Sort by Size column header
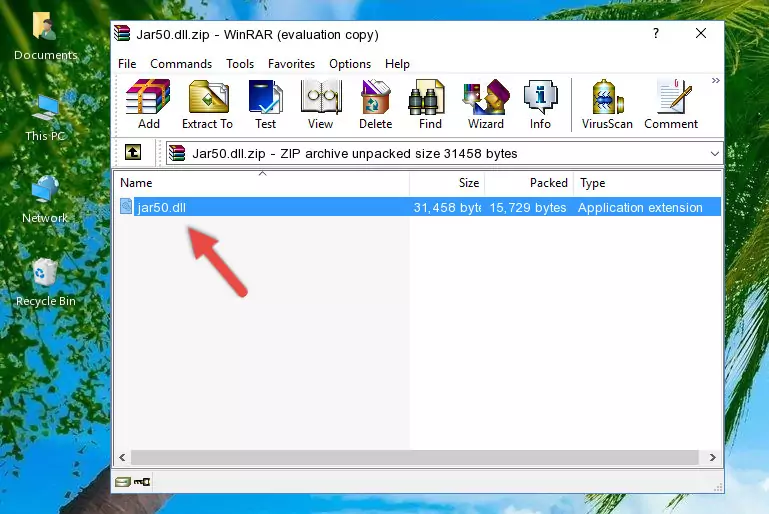 pyautogui.click(x=447, y=183)
